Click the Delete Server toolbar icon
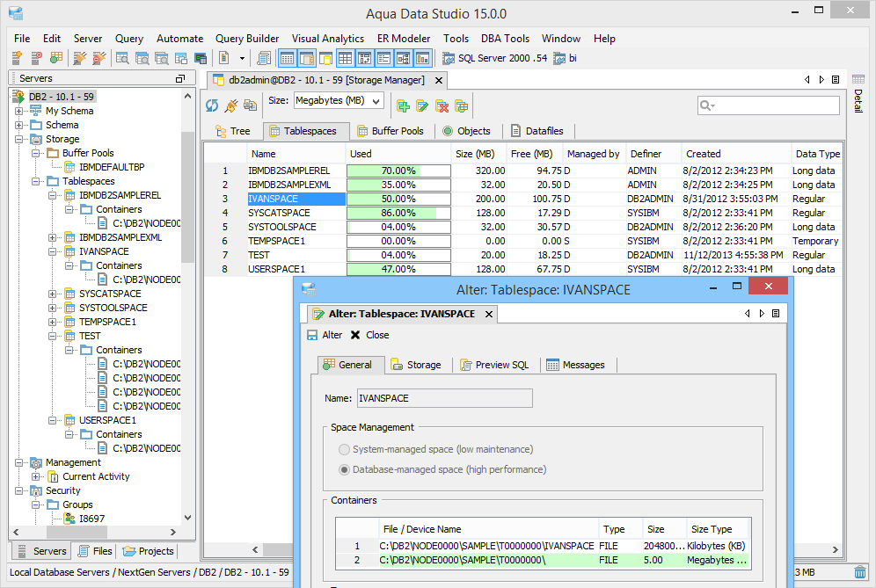This screenshot has width=876, height=588. (x=36, y=57)
